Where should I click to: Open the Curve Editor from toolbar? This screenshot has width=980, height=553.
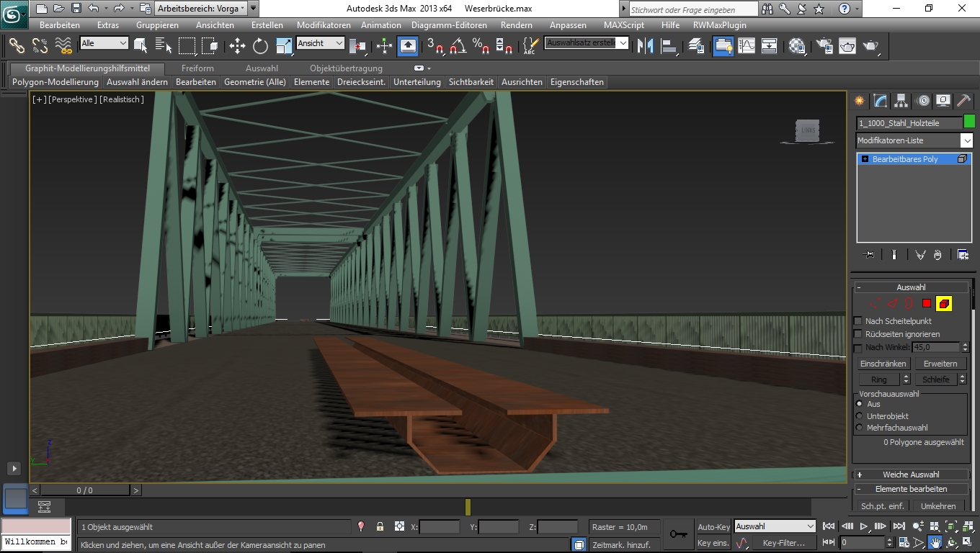(747, 46)
